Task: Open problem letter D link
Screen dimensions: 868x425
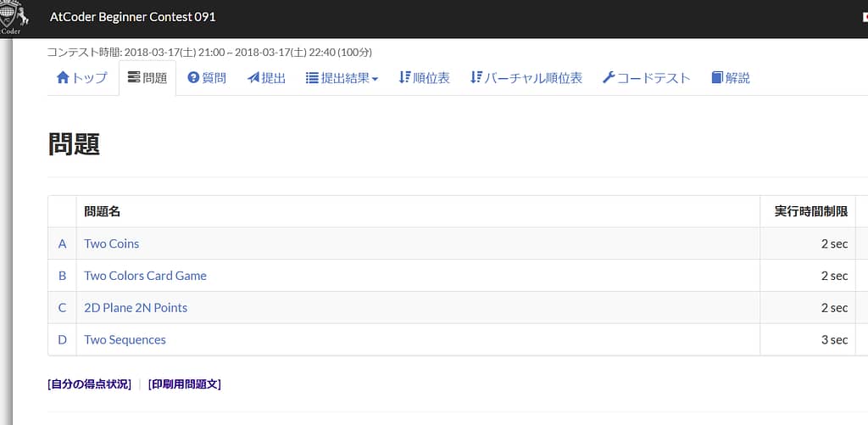Action: (x=62, y=339)
